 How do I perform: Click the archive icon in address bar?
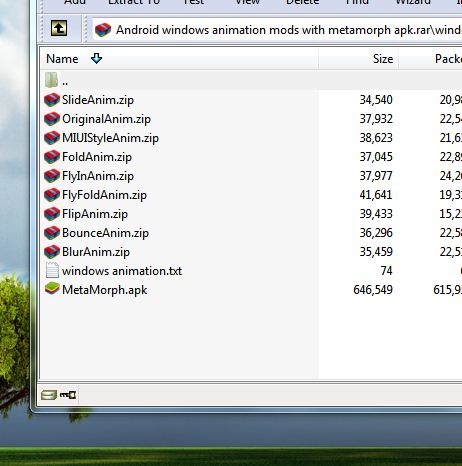coord(103,30)
